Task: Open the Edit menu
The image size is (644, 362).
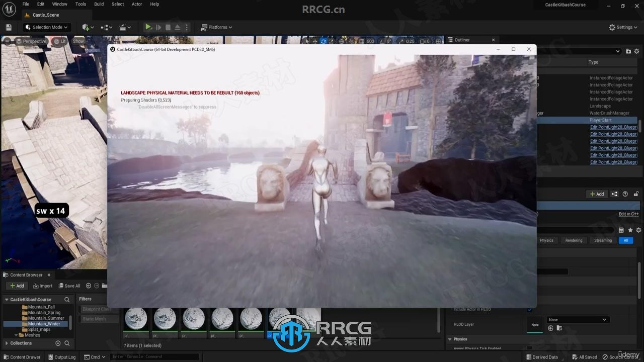Action: click(x=41, y=4)
